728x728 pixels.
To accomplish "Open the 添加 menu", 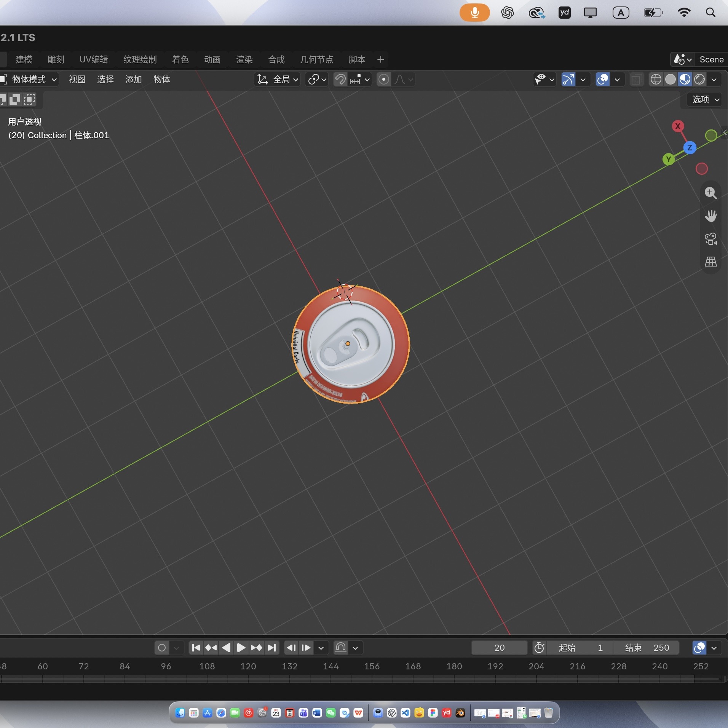I will point(134,80).
